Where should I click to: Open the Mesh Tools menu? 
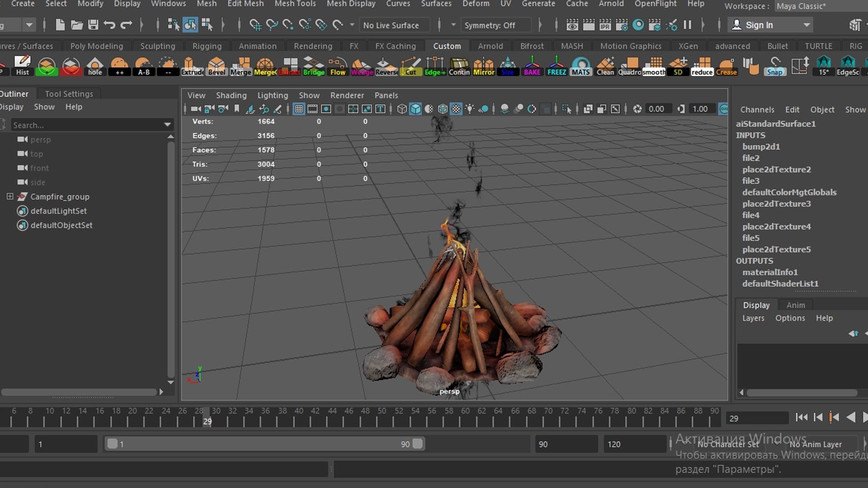295,4
